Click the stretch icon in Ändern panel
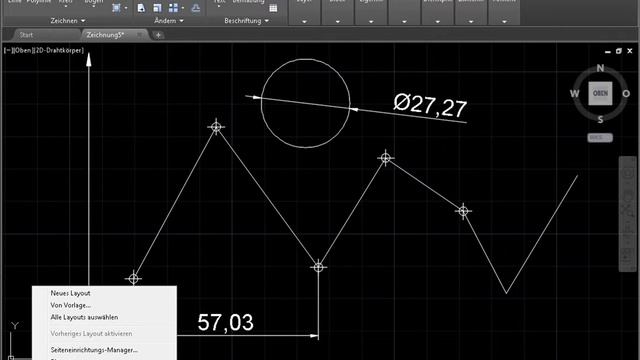This screenshot has width=640, height=360. click(x=141, y=8)
